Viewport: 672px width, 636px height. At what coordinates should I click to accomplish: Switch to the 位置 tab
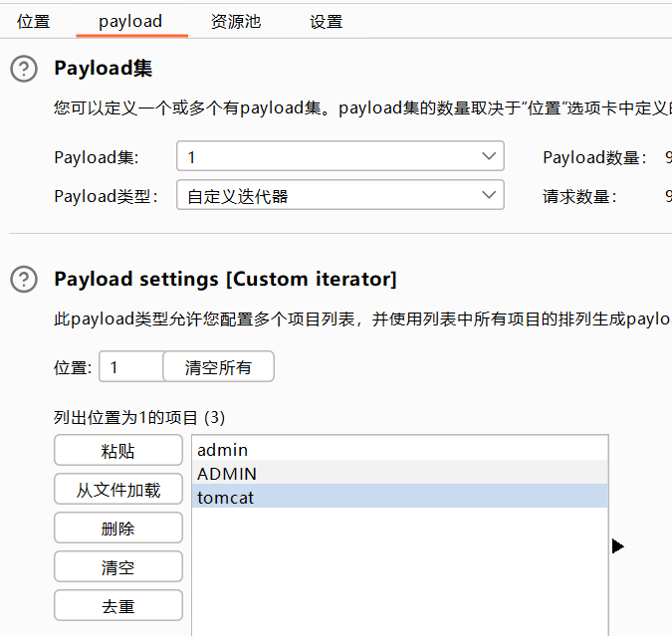point(34,21)
